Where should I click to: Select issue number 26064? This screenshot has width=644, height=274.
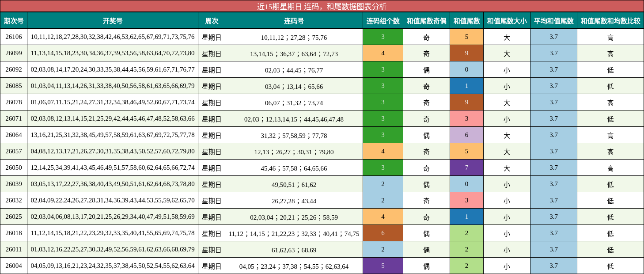click(x=14, y=135)
